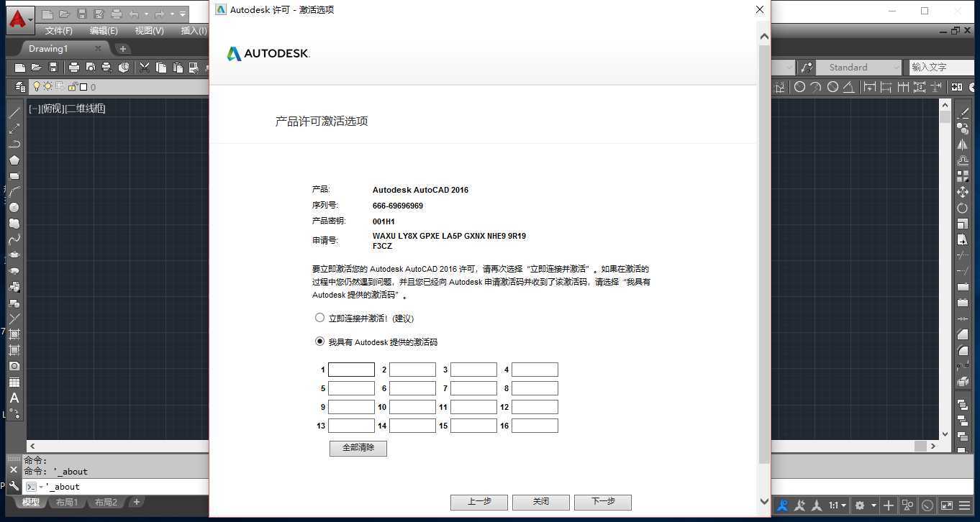The height and width of the screenshot is (522, 980).
Task: Switch to the 布局1 tab
Action: (x=67, y=502)
